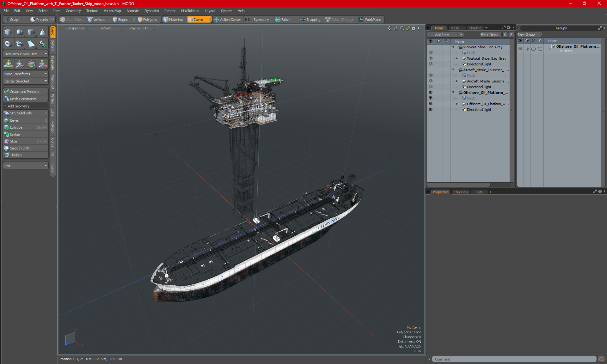Image resolution: width=607 pixels, height=364 pixels.
Task: Click the Bevel tool
Action: [x=14, y=120]
